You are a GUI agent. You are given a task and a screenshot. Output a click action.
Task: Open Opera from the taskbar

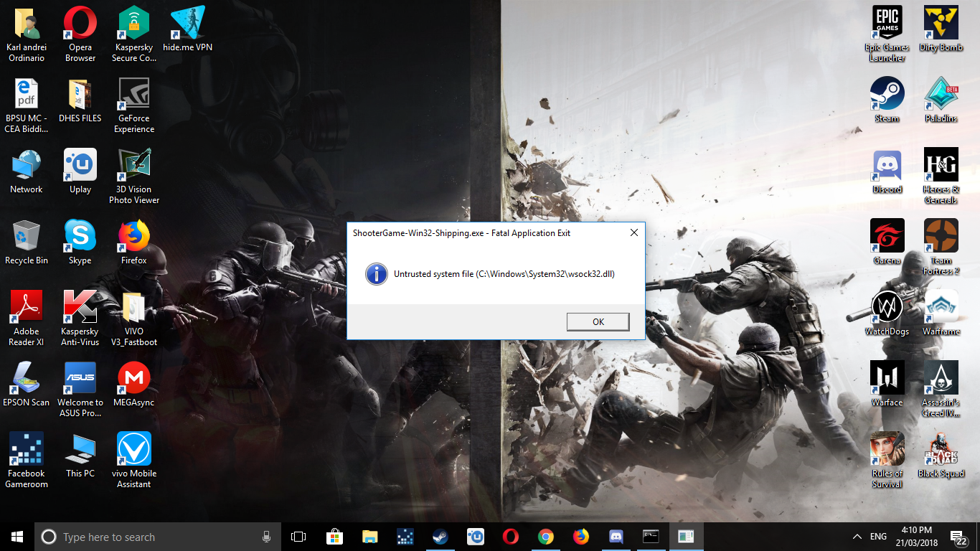click(x=510, y=537)
